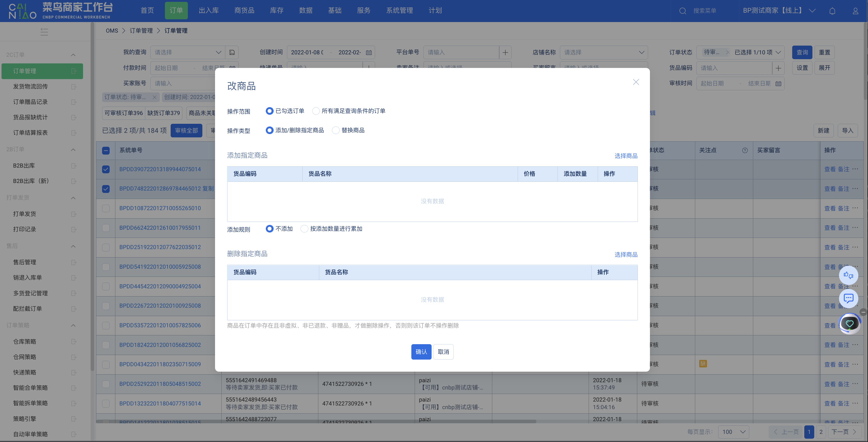Click the horizontal table scrollbar
The image size is (868, 442).
tap(316, 421)
